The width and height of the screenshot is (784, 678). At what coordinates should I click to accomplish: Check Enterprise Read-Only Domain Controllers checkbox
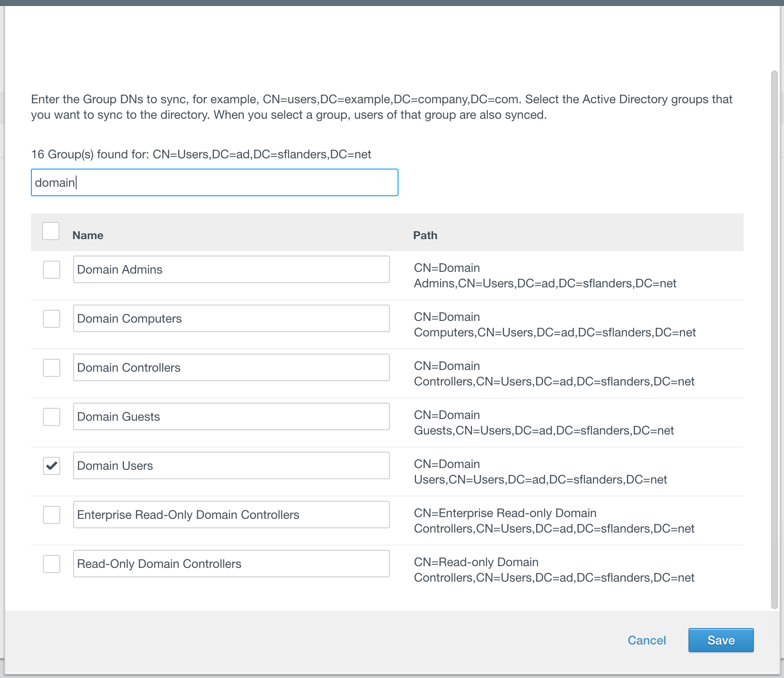coord(52,515)
